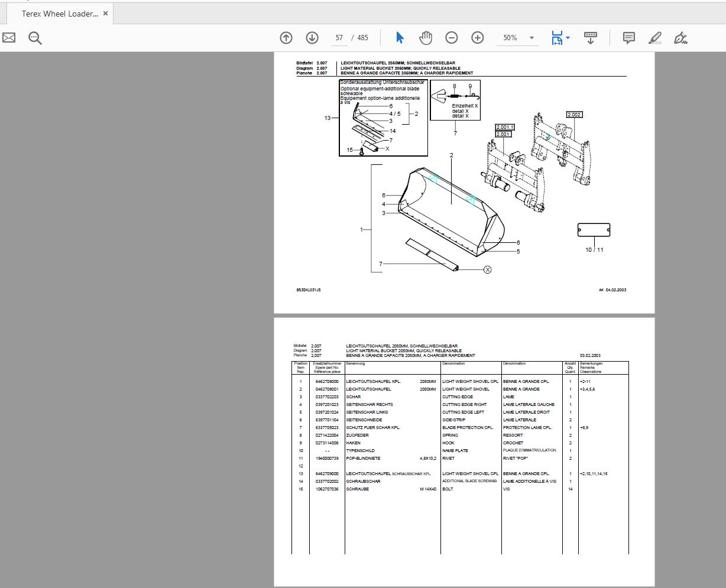Close the Terex Wheel Loader tab
Image resolution: width=726 pixels, height=588 pixels.
tap(105, 13)
